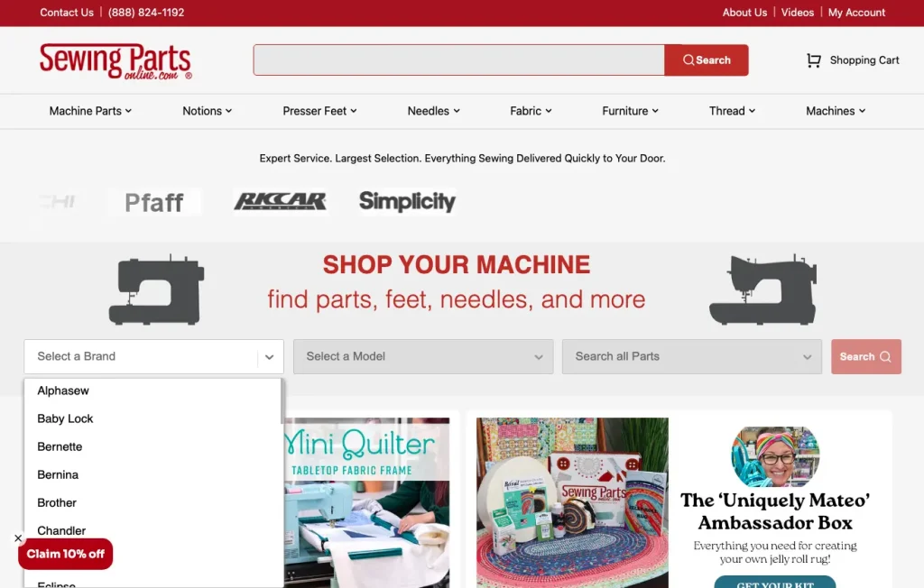Screen dimensions: 924x588
Task: Toggle the Select a Brand dropdown arrow
Action: tap(269, 357)
